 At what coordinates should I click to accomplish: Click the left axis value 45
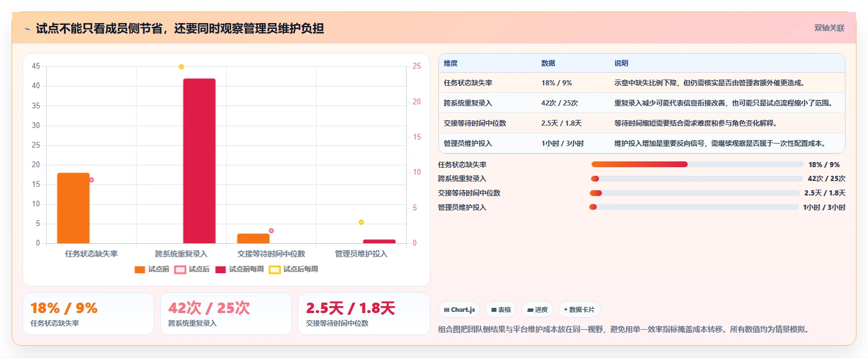coord(36,66)
